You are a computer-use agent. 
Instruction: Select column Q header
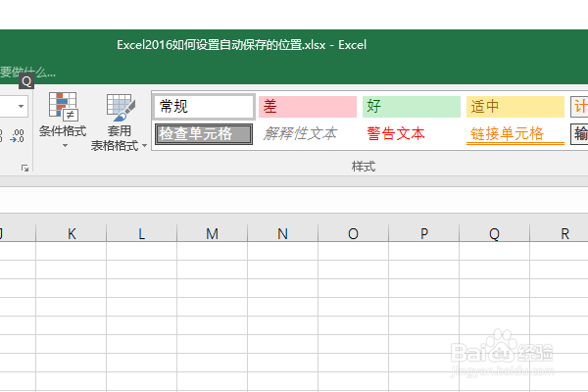[494, 233]
